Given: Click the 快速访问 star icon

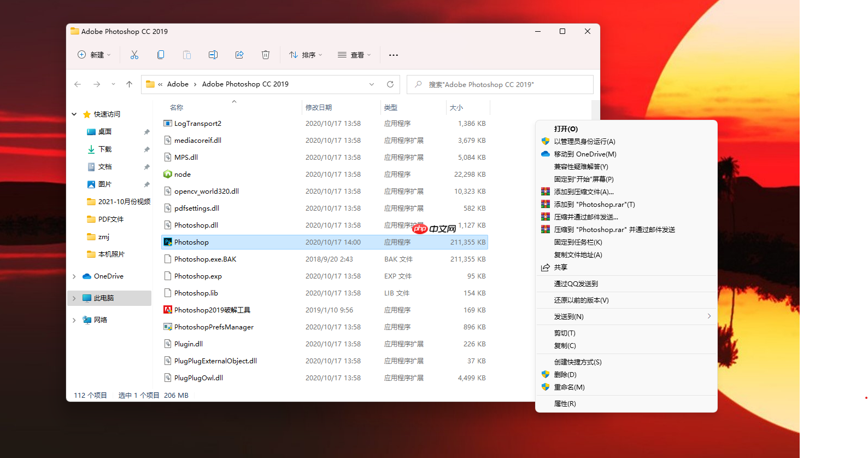Looking at the screenshot, I should 87,114.
